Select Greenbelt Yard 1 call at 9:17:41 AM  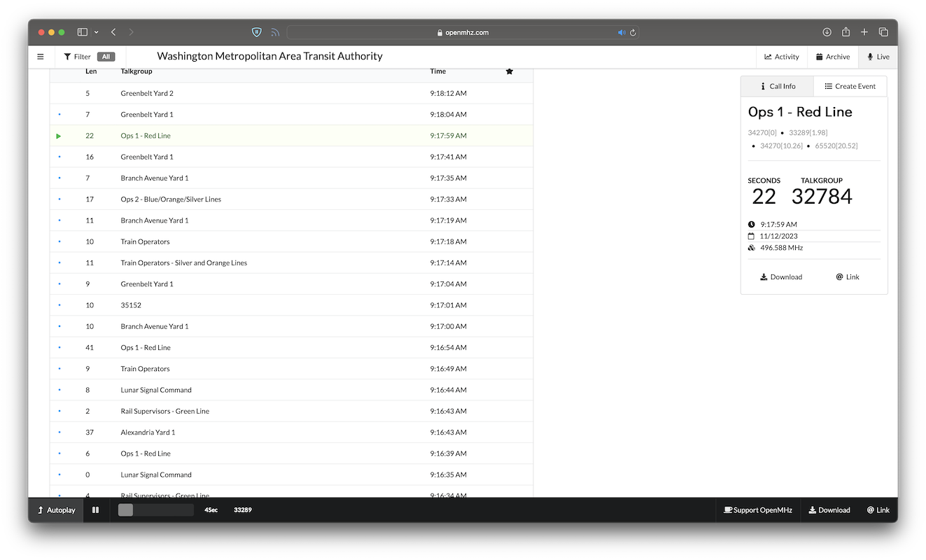[291, 157]
